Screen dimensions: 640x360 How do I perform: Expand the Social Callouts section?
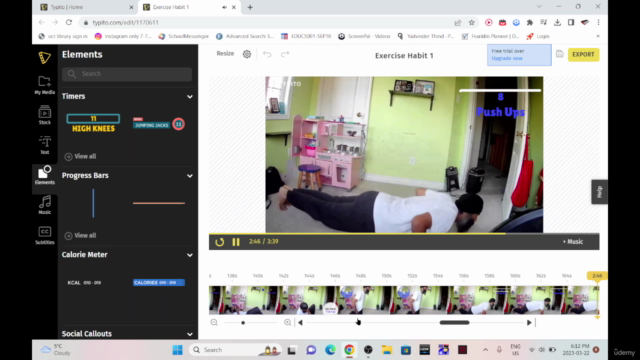190,334
